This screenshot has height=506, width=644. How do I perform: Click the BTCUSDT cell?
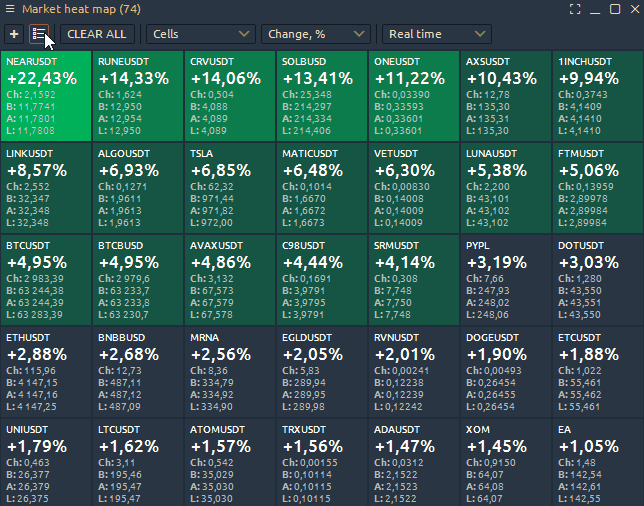pos(47,279)
